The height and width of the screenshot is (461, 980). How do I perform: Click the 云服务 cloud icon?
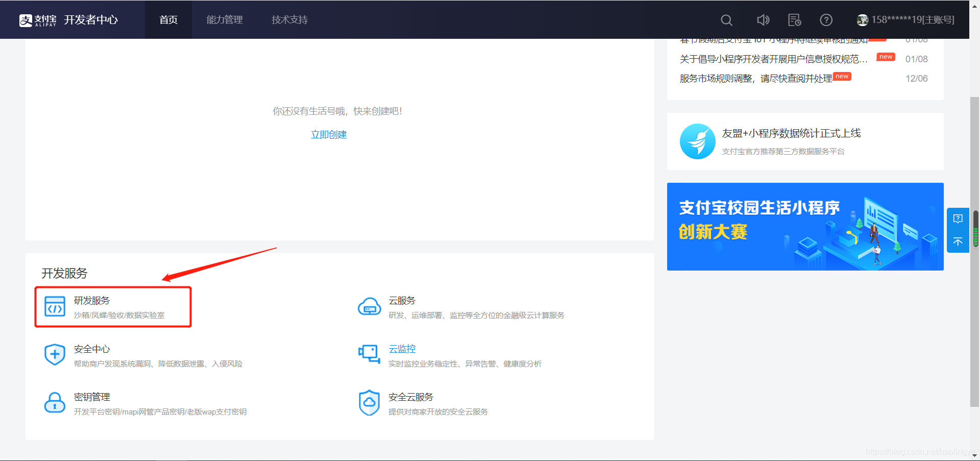coord(369,306)
